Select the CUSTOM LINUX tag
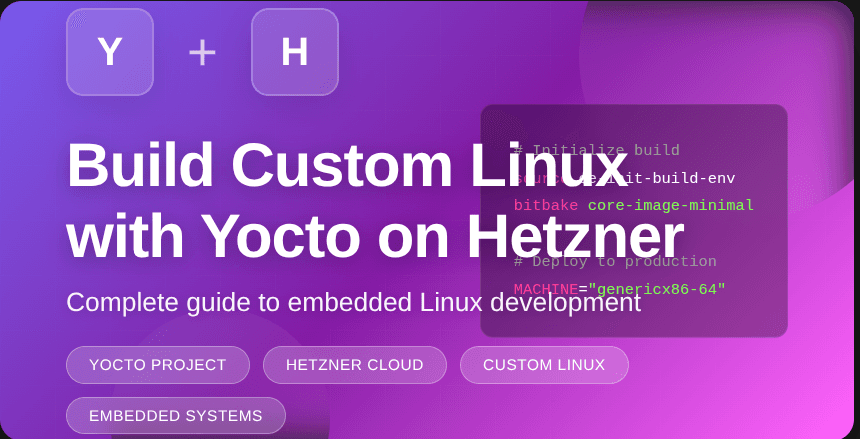 (x=544, y=365)
